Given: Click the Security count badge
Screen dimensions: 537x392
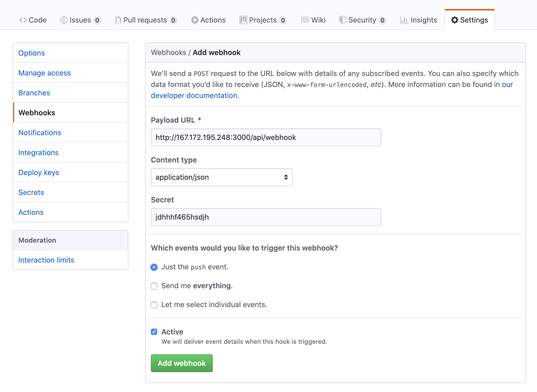Looking at the screenshot, I should click(382, 20).
